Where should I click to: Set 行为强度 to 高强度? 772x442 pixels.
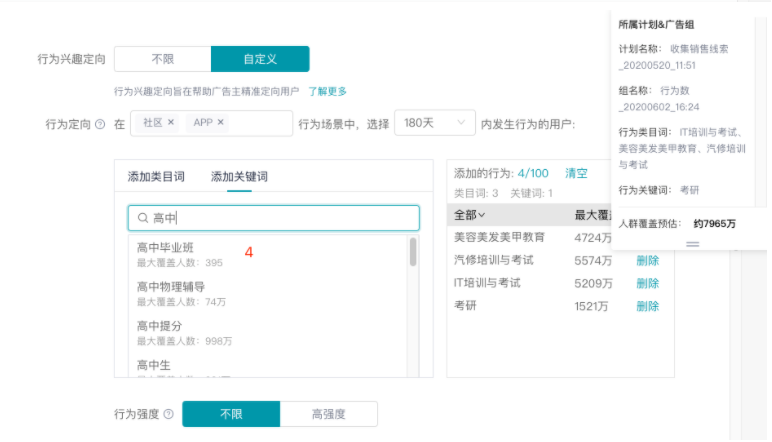[x=328, y=414]
